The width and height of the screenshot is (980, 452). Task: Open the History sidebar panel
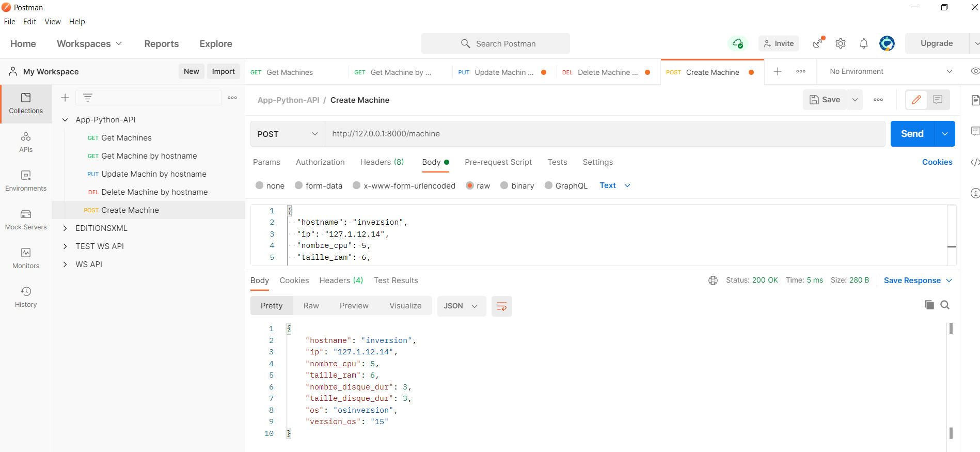[x=26, y=298]
